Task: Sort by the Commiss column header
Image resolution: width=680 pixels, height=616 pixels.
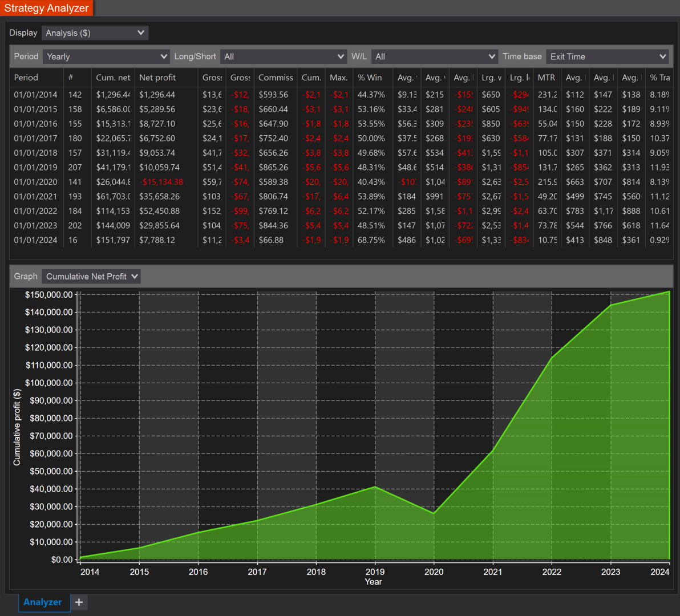Action: 276,78
